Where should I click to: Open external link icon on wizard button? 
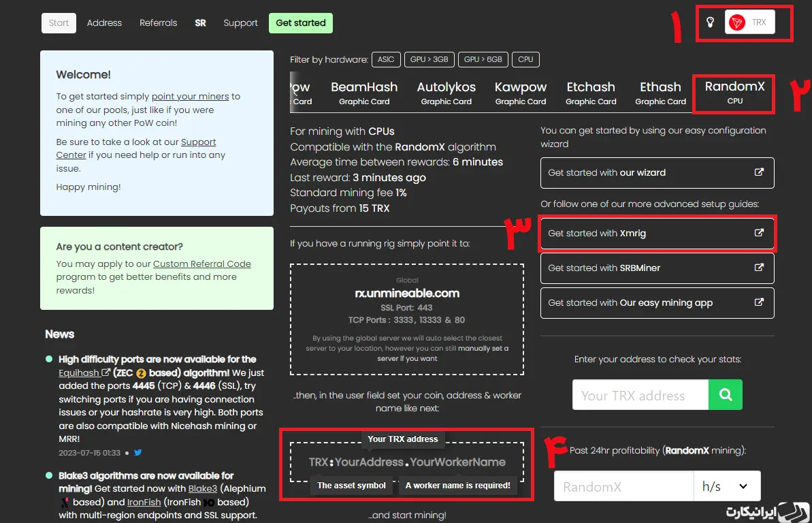pyautogui.click(x=759, y=172)
